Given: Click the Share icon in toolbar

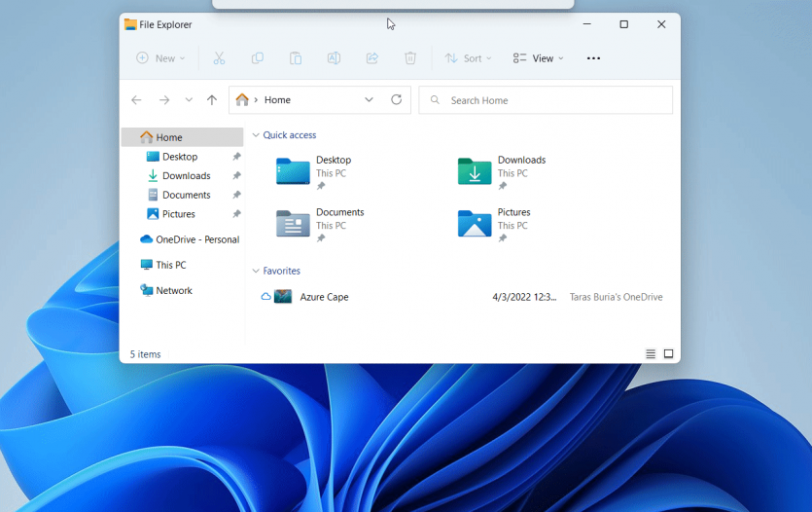Looking at the screenshot, I should pyautogui.click(x=371, y=58).
